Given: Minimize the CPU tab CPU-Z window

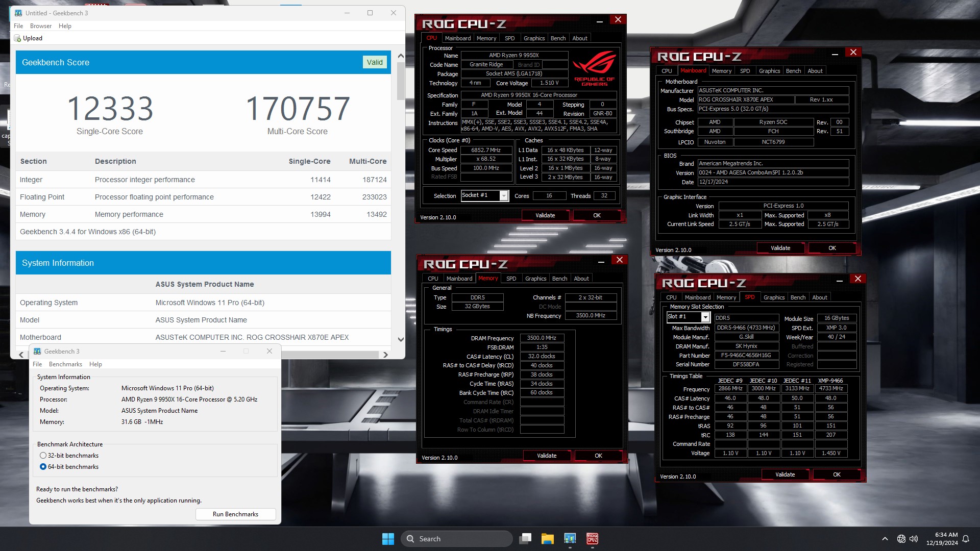Looking at the screenshot, I should tap(600, 21).
